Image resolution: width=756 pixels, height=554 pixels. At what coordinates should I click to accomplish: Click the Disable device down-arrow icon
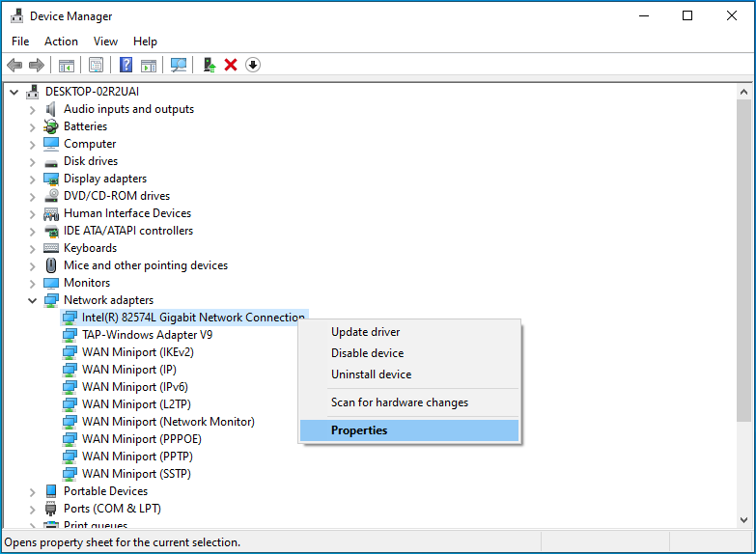click(253, 65)
